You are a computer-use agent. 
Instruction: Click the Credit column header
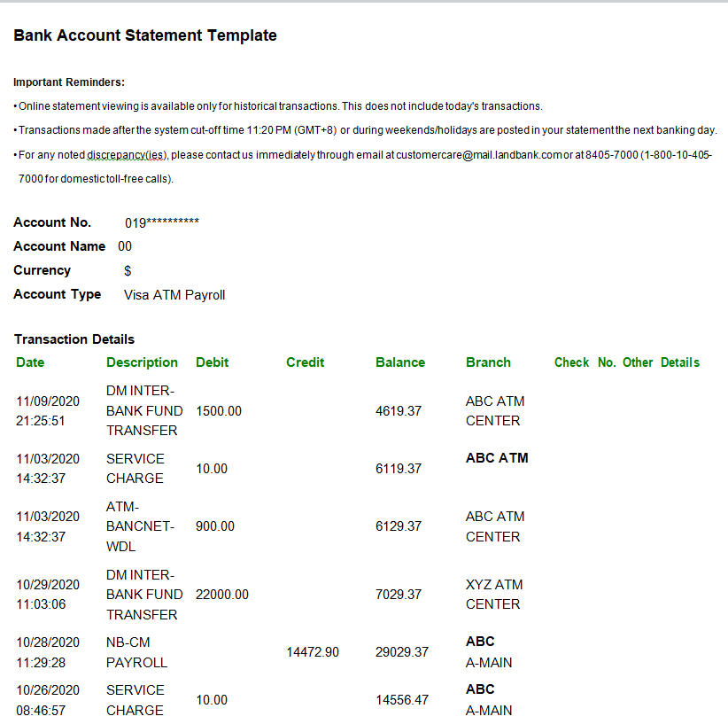pyautogui.click(x=306, y=362)
